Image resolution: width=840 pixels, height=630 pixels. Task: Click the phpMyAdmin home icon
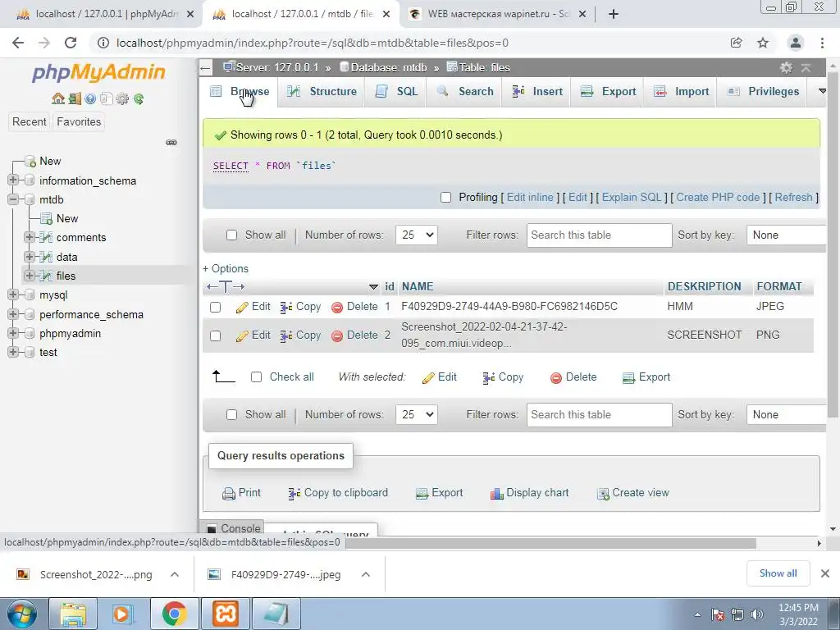coord(58,98)
